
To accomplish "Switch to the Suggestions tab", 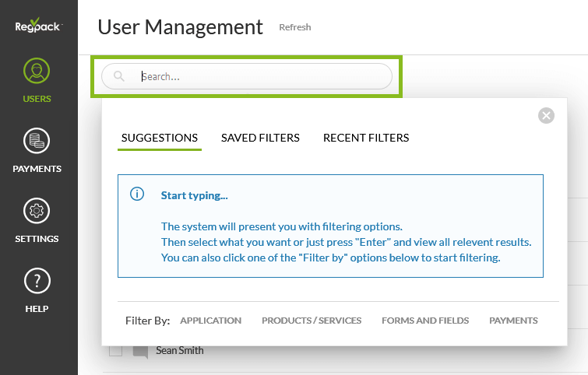I will click(x=160, y=138).
